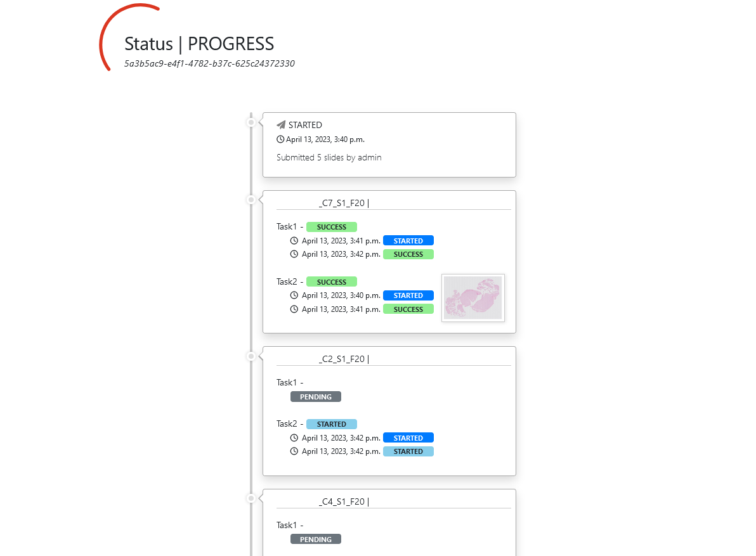Click timeline marker for _C4_S1_F20 card
The height and width of the screenshot is (556, 756).
tap(251, 498)
